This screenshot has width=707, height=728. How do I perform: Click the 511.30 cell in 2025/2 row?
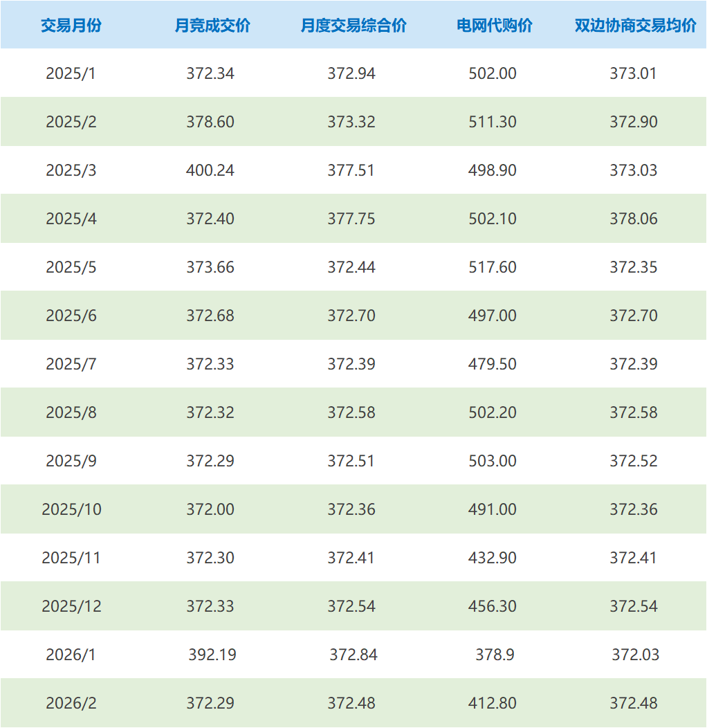pos(493,122)
